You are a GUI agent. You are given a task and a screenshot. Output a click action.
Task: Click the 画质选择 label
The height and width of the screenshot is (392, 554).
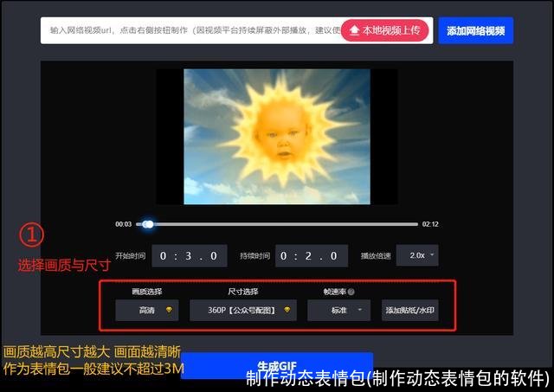pyautogui.click(x=147, y=292)
